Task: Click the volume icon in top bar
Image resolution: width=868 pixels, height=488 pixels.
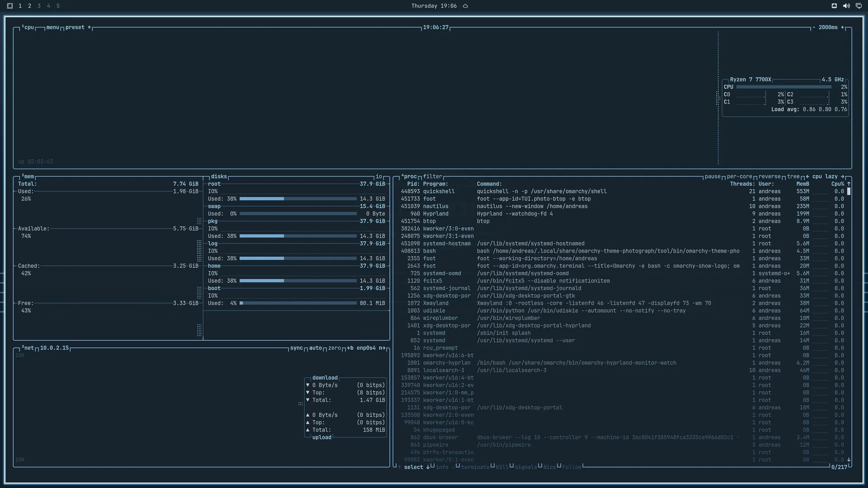Action: 846,6
